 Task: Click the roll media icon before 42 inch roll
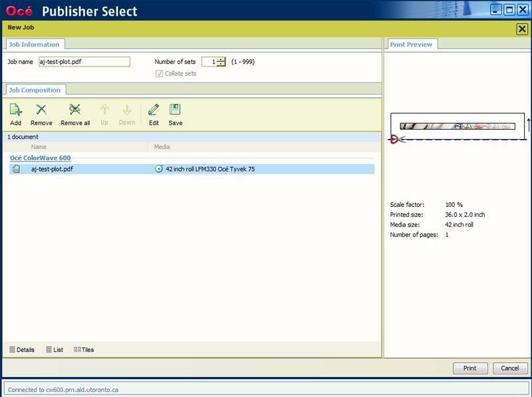click(159, 169)
